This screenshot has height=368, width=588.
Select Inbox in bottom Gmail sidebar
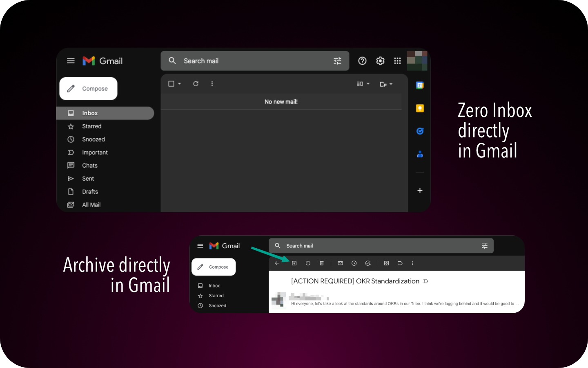[209, 286]
